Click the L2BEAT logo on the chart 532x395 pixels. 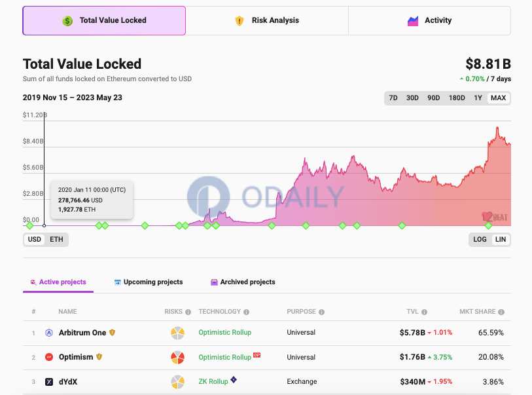[x=494, y=217]
